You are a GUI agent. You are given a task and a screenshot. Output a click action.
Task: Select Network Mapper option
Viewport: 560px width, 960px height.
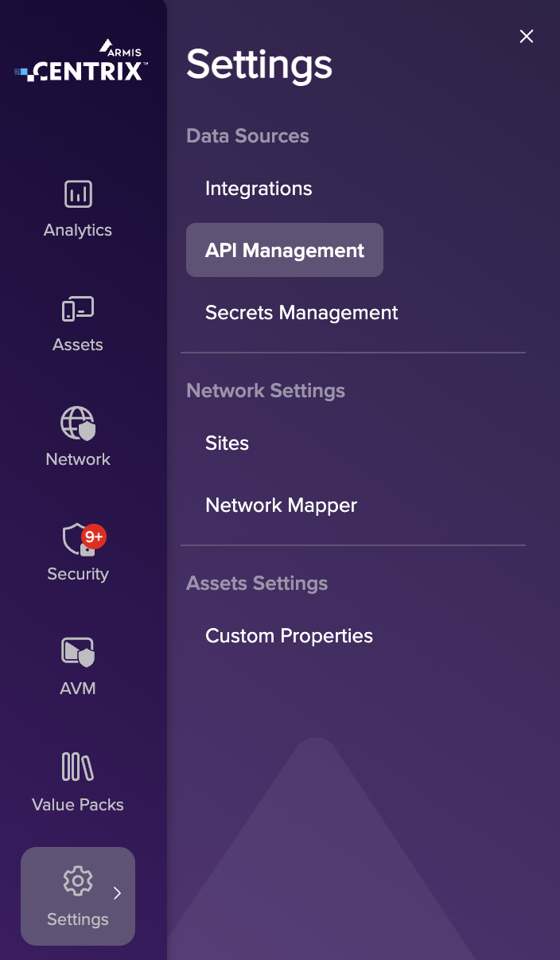(x=281, y=505)
